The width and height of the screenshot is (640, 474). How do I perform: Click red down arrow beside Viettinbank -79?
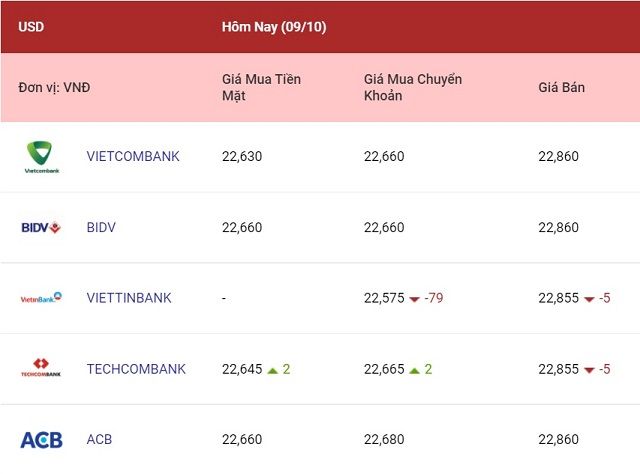click(414, 299)
